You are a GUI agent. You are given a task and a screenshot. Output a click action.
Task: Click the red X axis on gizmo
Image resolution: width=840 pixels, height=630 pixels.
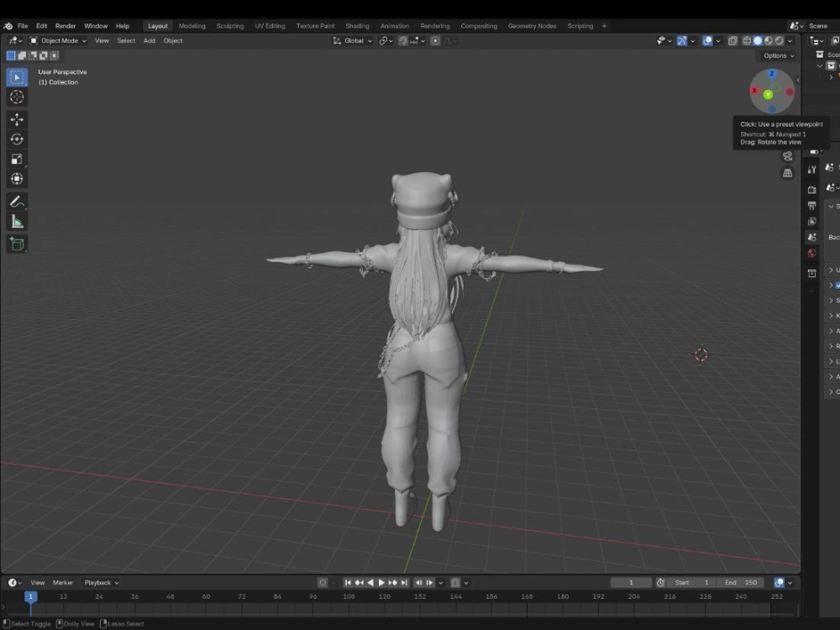[754, 91]
